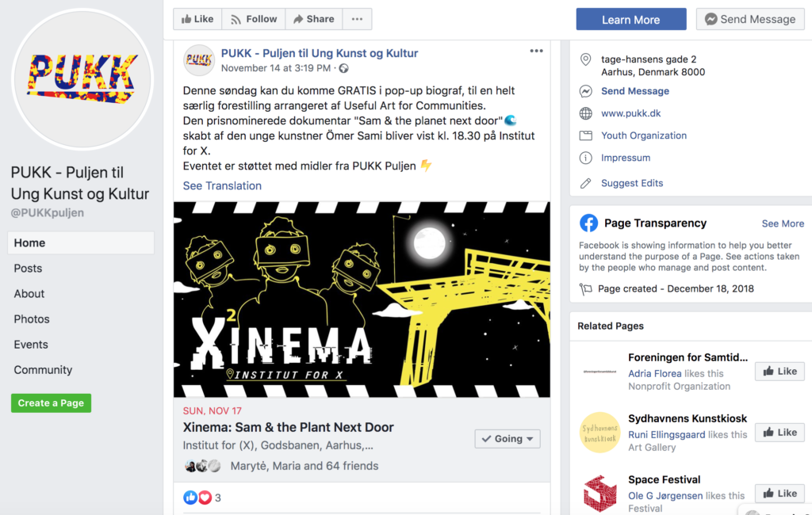Click the public globe audience icon
812x515 pixels.
[x=344, y=68]
